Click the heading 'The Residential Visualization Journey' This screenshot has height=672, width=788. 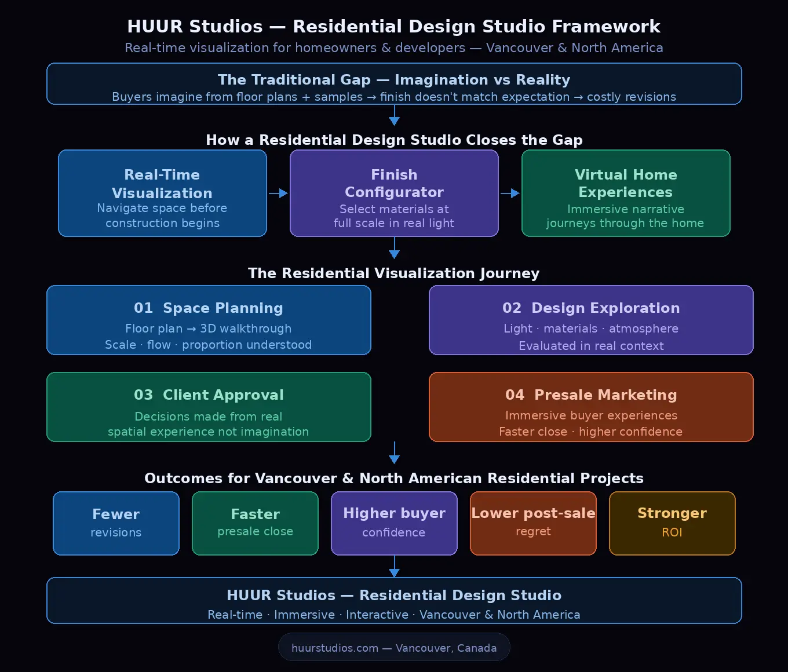point(394,273)
